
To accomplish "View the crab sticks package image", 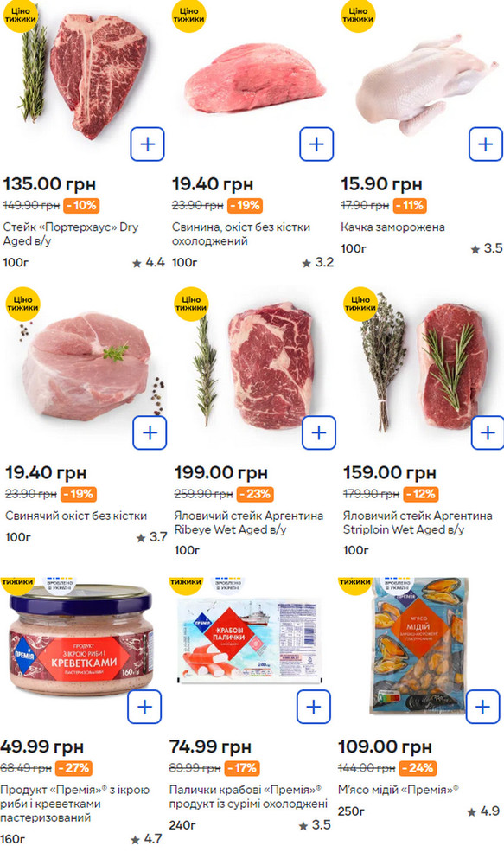I will point(250,640).
